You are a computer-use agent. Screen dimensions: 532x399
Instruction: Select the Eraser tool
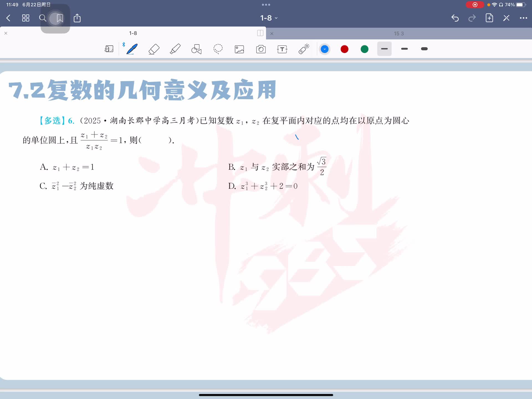(x=154, y=49)
